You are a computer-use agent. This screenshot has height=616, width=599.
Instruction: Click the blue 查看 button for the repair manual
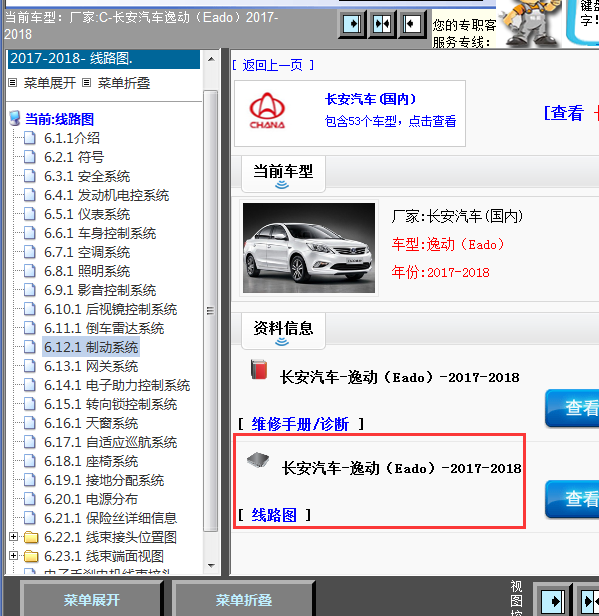(572, 408)
